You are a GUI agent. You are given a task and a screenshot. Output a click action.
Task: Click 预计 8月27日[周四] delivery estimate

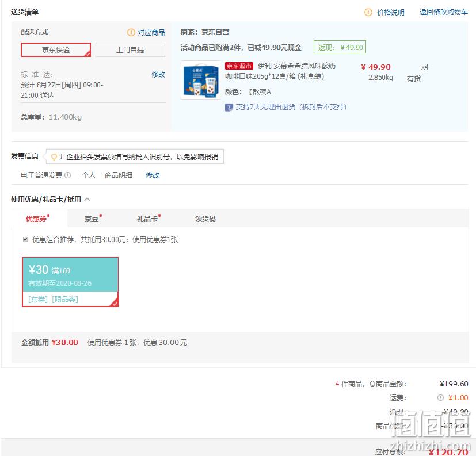pyautogui.click(x=62, y=90)
